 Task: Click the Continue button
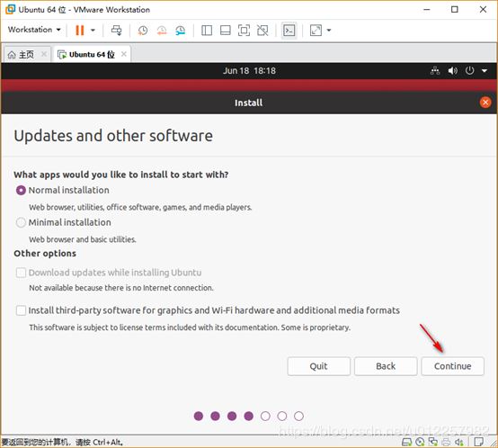pyautogui.click(x=452, y=366)
